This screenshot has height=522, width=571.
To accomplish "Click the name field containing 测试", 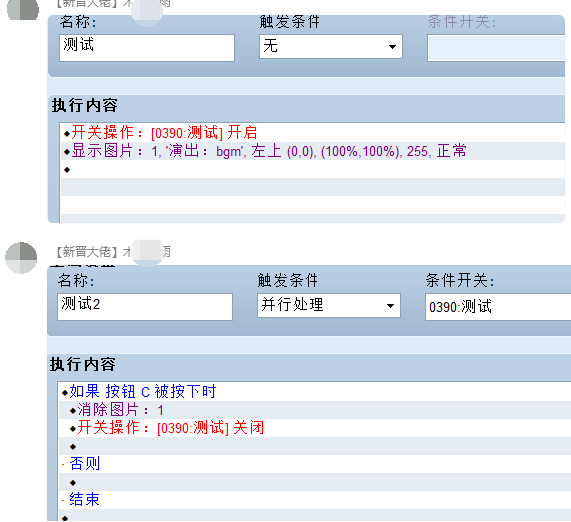I will (147, 48).
